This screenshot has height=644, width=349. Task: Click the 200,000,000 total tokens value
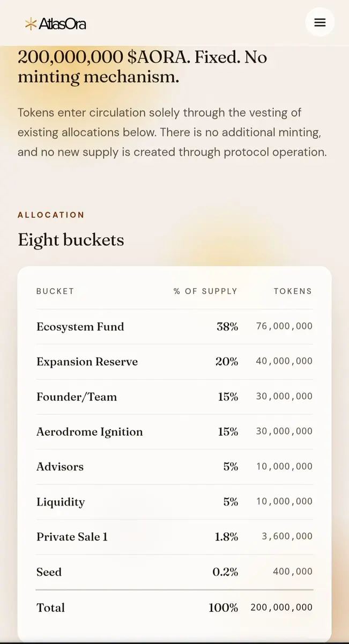tap(281, 608)
